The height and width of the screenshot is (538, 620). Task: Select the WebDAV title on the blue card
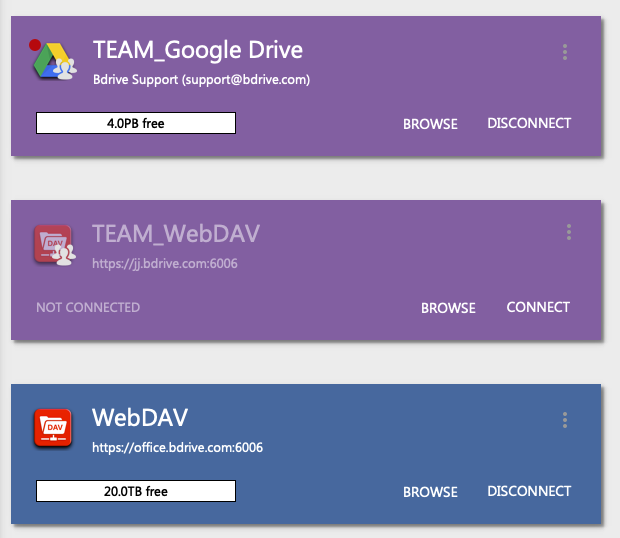(x=140, y=417)
